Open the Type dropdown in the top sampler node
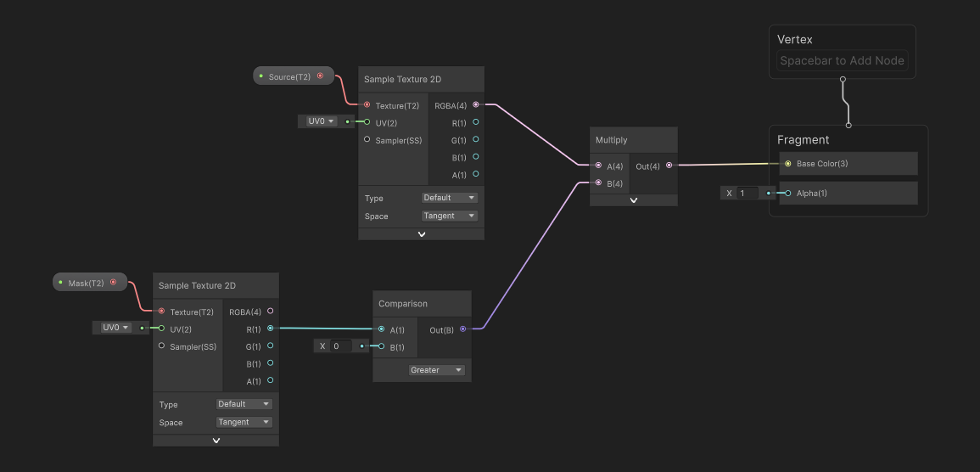 pyautogui.click(x=449, y=198)
